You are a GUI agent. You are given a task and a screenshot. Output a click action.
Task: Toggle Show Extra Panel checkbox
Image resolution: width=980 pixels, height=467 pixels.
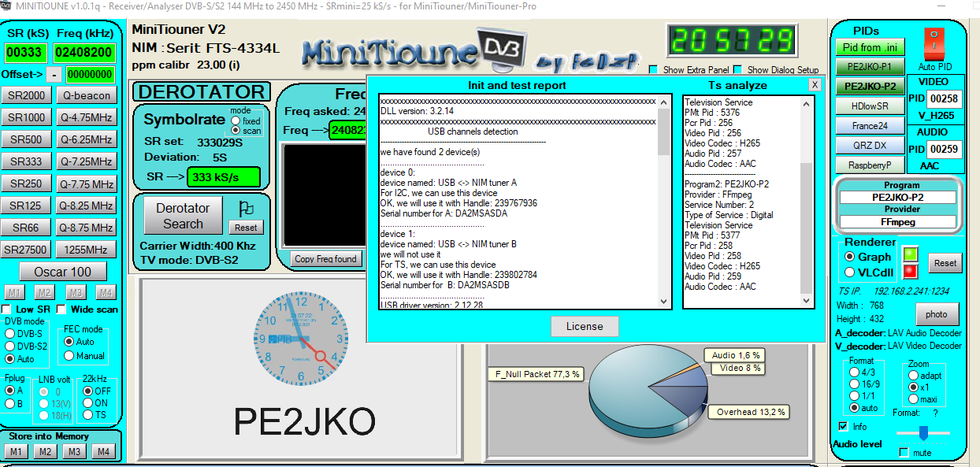(653, 70)
